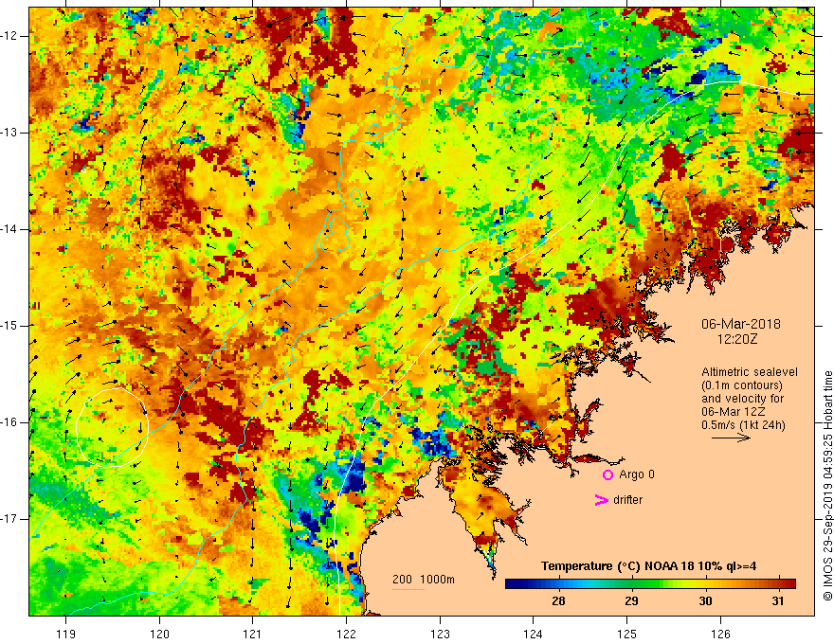The width and height of the screenshot is (834, 644).
Task: Click the '28' colorbar tick label
Action: click(x=558, y=601)
